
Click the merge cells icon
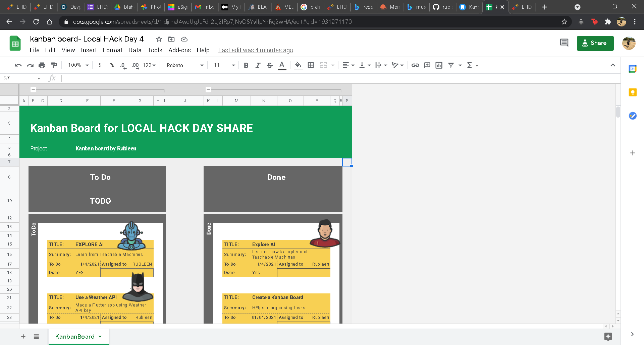click(323, 65)
